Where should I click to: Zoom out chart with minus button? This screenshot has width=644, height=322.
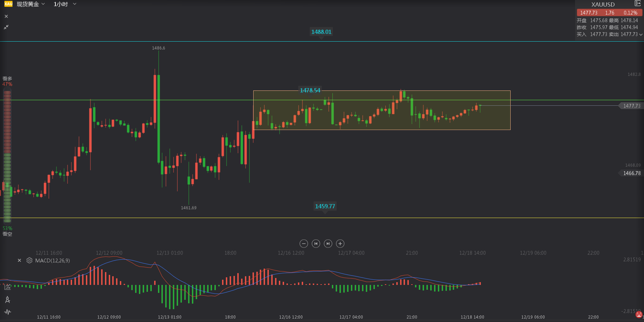point(304,244)
